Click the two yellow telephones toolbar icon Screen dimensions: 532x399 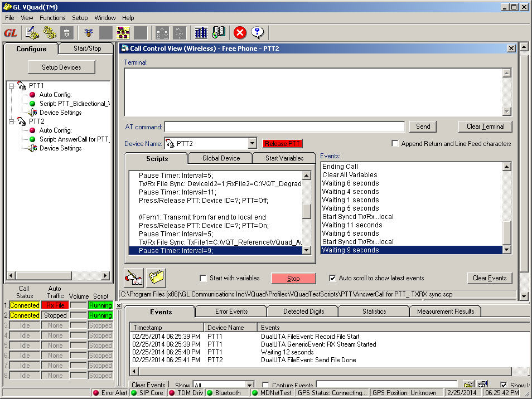pos(50,33)
